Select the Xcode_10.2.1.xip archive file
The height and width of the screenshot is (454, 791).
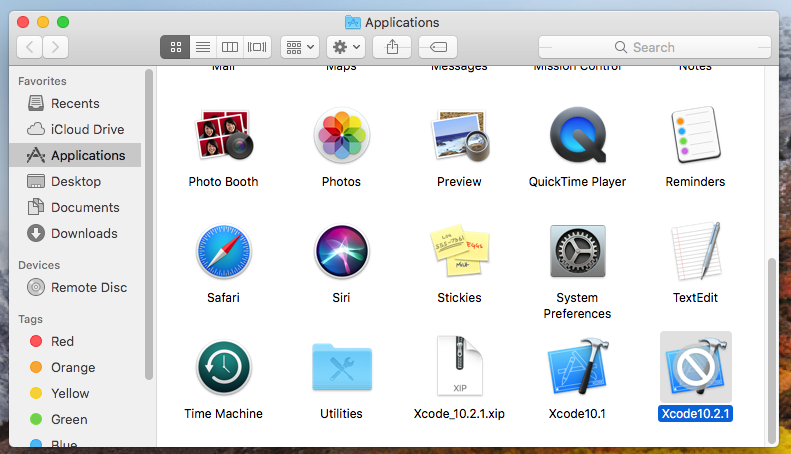pos(460,366)
